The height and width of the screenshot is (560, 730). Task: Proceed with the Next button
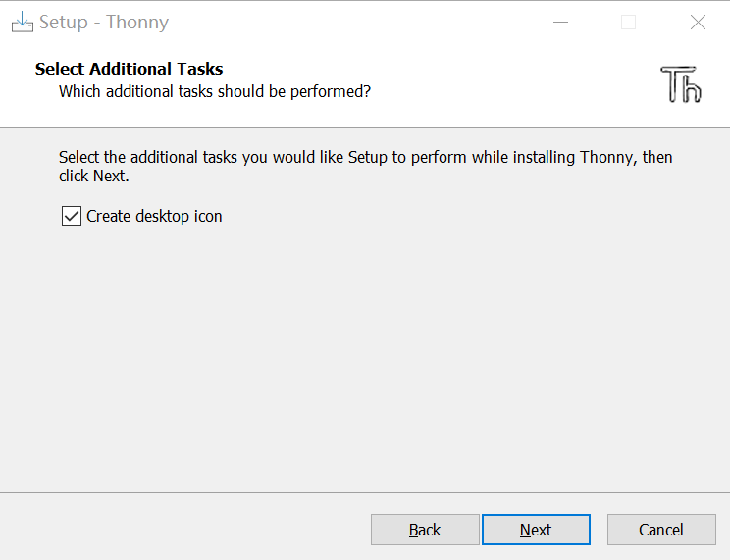[536, 530]
